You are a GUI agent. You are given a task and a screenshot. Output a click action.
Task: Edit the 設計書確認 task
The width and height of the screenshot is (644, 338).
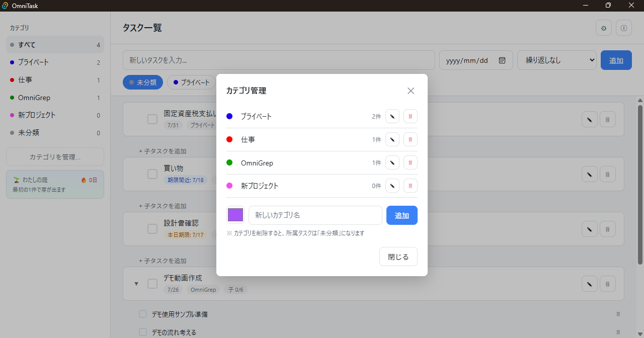tap(590, 229)
